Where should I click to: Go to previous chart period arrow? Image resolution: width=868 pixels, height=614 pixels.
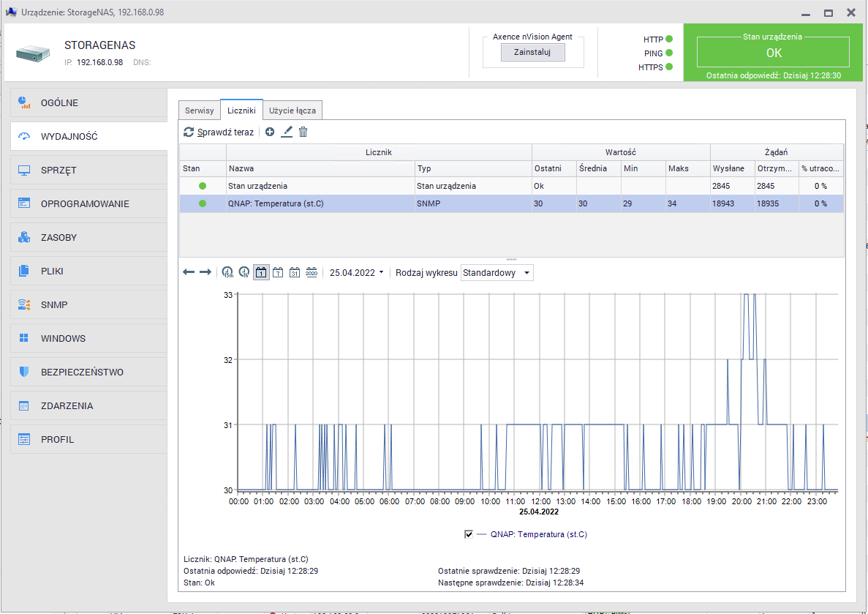pyautogui.click(x=189, y=272)
